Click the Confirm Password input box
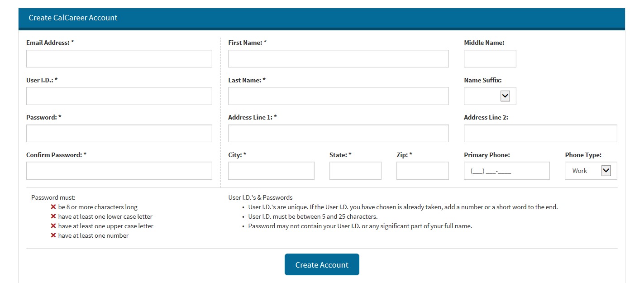This screenshot has height=283, width=644. pos(119,171)
